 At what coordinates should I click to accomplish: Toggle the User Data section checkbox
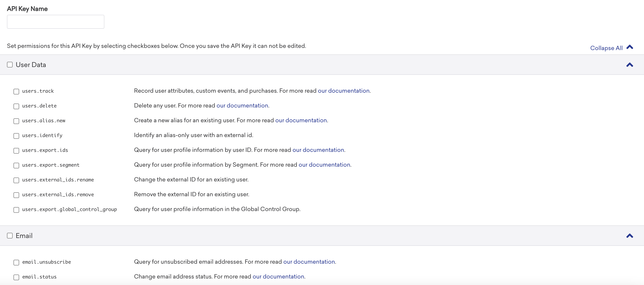tap(10, 64)
